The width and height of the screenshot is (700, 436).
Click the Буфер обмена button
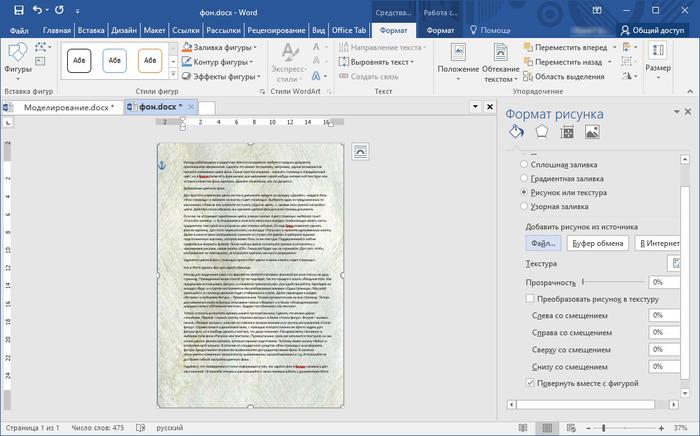[x=596, y=242]
